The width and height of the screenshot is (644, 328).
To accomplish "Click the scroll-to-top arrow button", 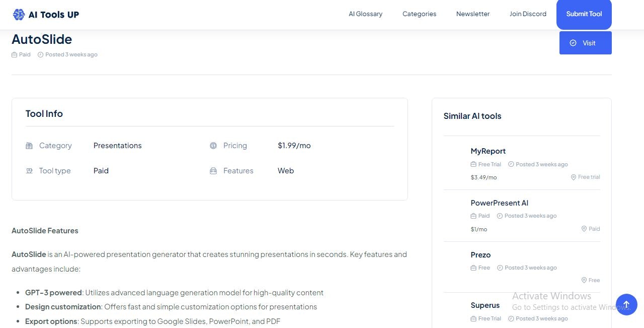I will point(626,305).
